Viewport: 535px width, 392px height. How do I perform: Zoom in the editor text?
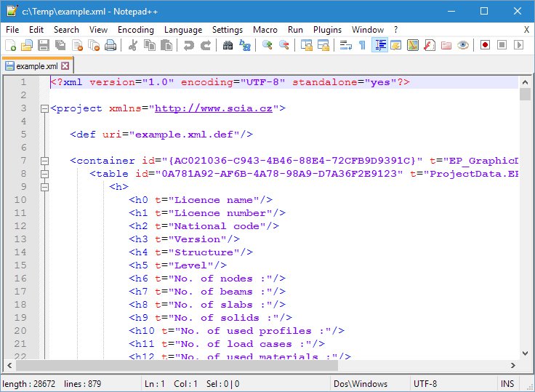coord(267,45)
